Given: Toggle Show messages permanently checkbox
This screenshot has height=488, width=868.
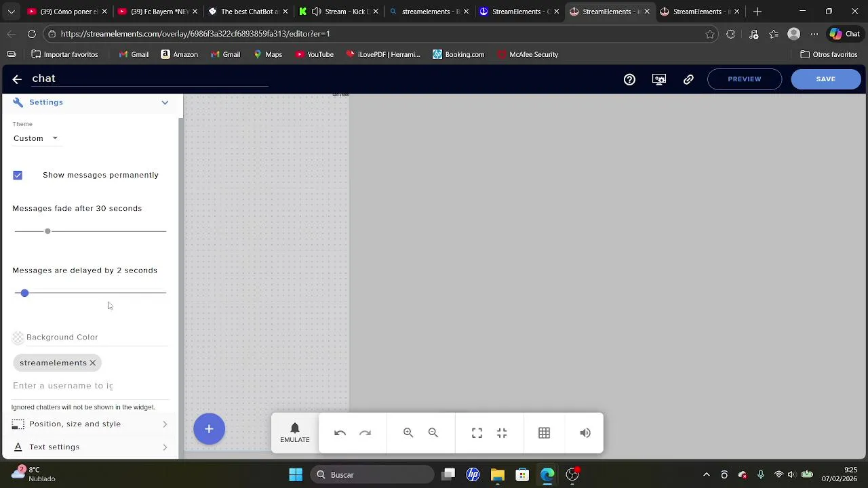Looking at the screenshot, I should pyautogui.click(x=18, y=175).
